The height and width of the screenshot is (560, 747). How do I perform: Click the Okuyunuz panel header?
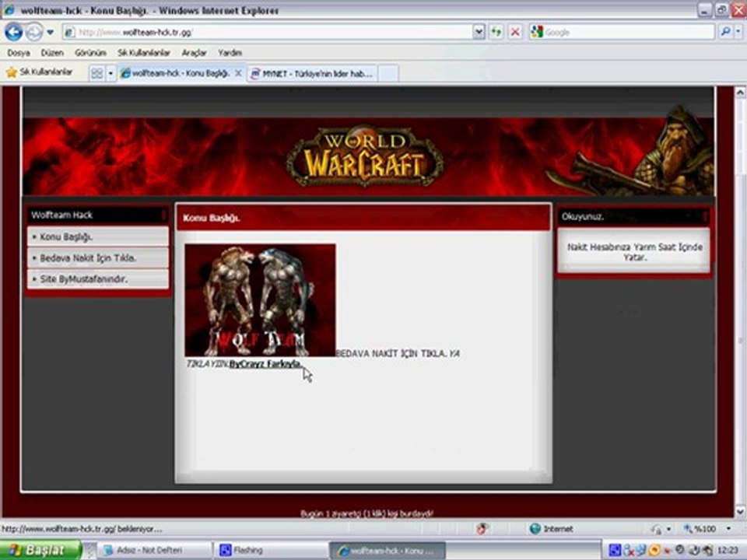tap(634, 217)
